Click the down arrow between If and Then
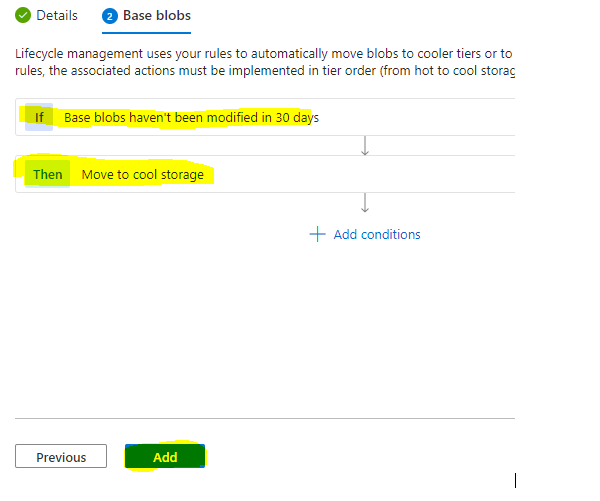The height and width of the screenshot is (501, 600). click(365, 146)
